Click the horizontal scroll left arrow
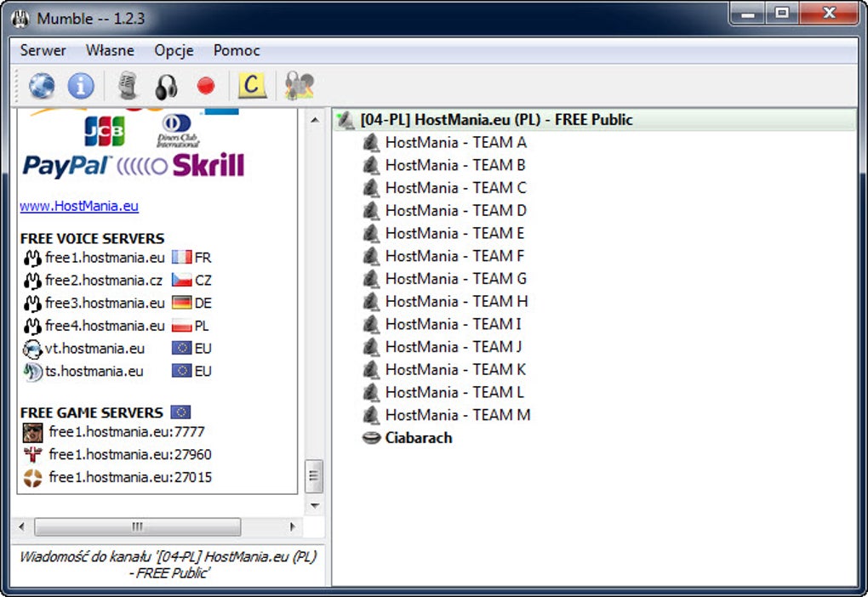This screenshot has width=868, height=597. (21, 526)
